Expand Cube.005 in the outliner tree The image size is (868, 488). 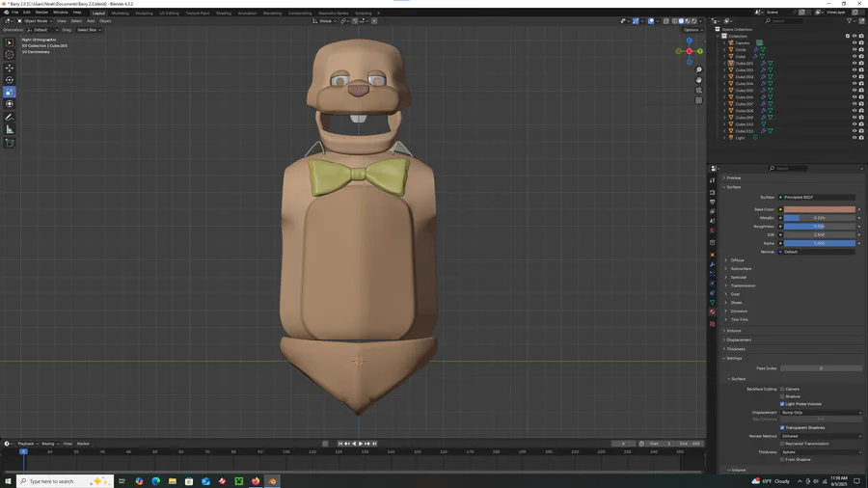[724, 91]
